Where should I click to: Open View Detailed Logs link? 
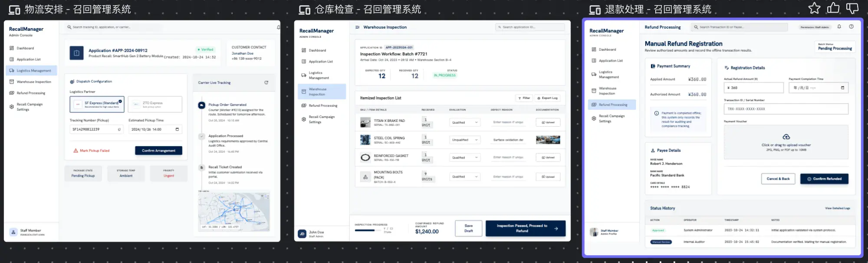point(838,208)
